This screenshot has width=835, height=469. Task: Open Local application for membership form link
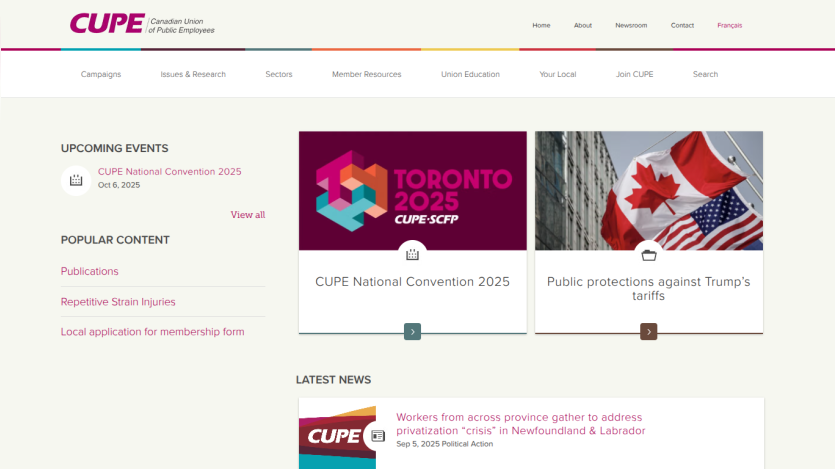152,332
